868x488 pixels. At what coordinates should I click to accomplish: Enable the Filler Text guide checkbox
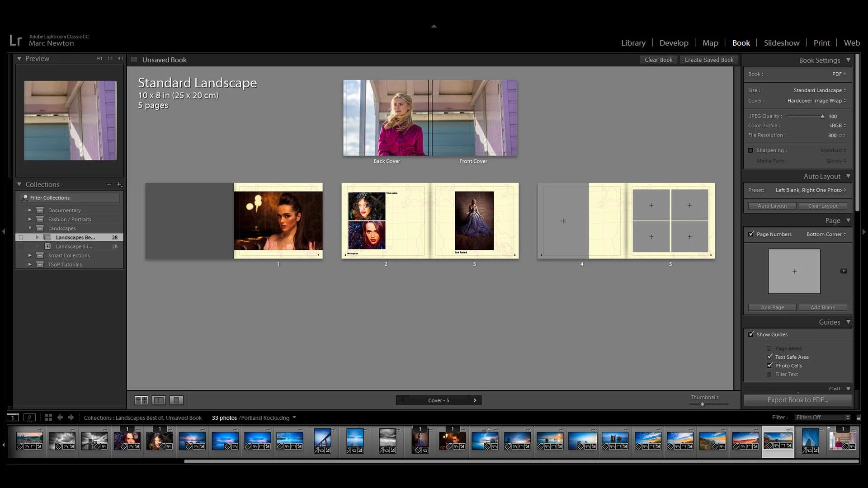pos(769,374)
